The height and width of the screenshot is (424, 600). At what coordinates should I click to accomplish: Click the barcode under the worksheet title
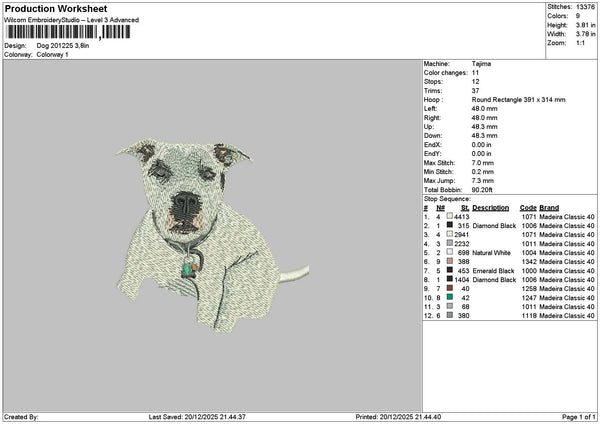tap(68, 32)
